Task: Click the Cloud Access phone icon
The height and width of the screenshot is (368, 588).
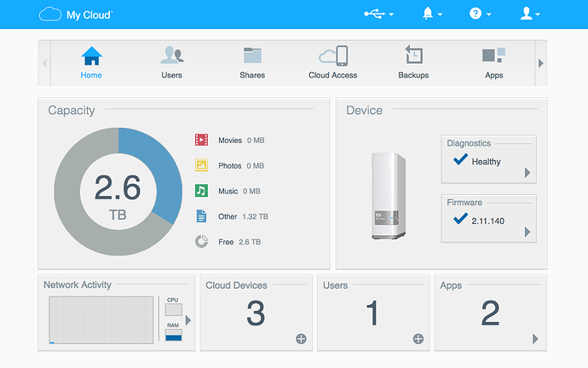Action: point(333,56)
